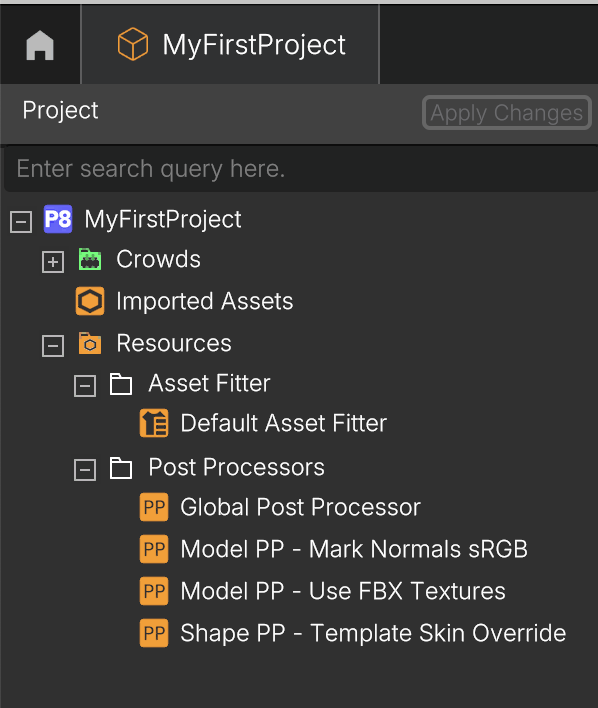Click the Global Post Processor PP icon
The width and height of the screenshot is (598, 708).
(x=154, y=507)
